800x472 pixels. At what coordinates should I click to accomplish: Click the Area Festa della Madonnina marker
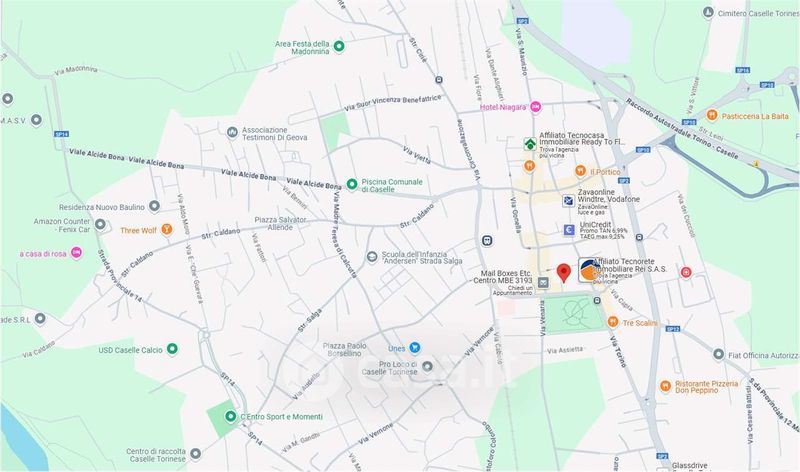click(x=339, y=47)
